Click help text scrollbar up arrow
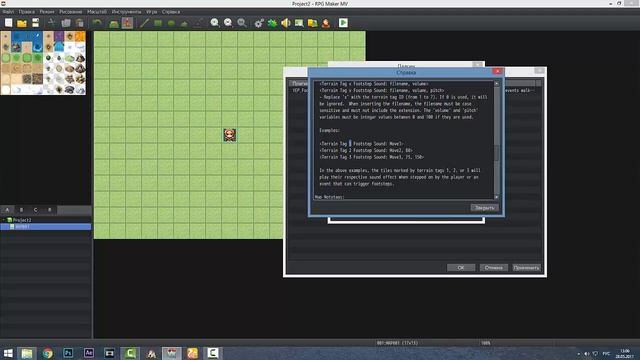Viewport: 640px width, 360px height. (496, 84)
